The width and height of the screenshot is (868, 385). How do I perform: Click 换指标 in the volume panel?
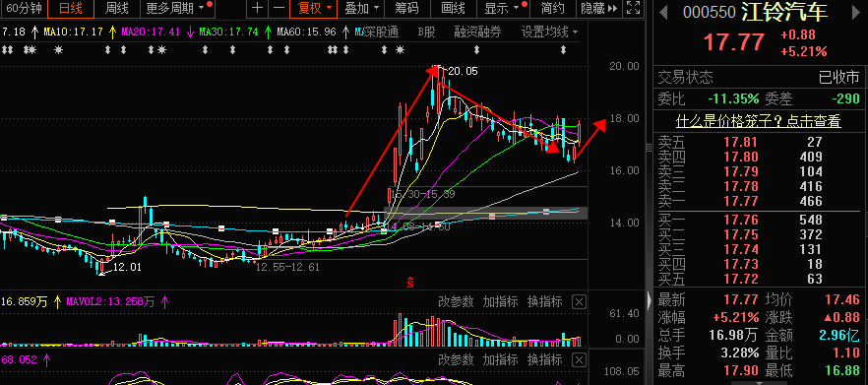[544, 302]
